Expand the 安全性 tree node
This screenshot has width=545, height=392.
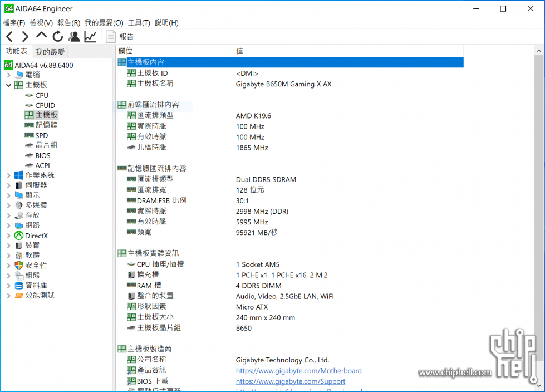(9, 266)
